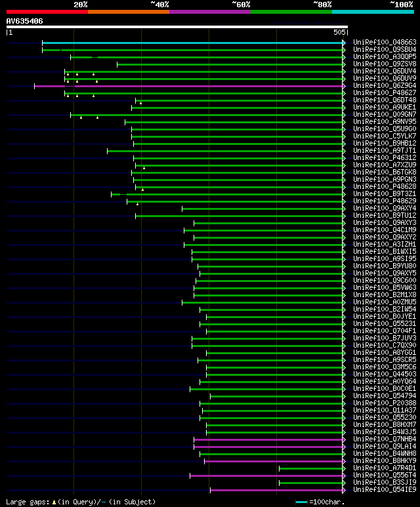Select the UniRef100_A3QQP5 entry

385,56
